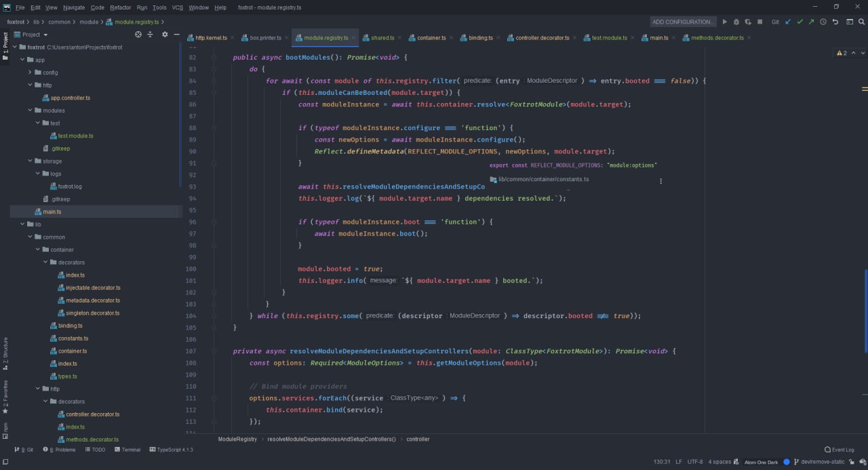Expand the config folder in tree
The image size is (868, 470).
pos(30,73)
